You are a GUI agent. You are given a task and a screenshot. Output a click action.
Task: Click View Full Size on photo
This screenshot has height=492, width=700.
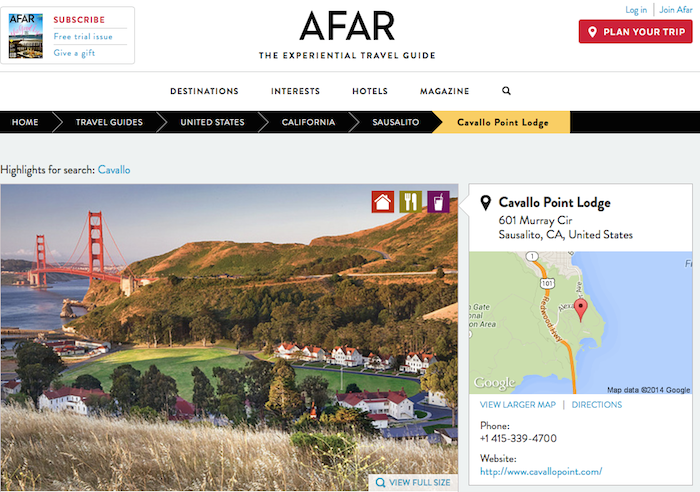413,483
